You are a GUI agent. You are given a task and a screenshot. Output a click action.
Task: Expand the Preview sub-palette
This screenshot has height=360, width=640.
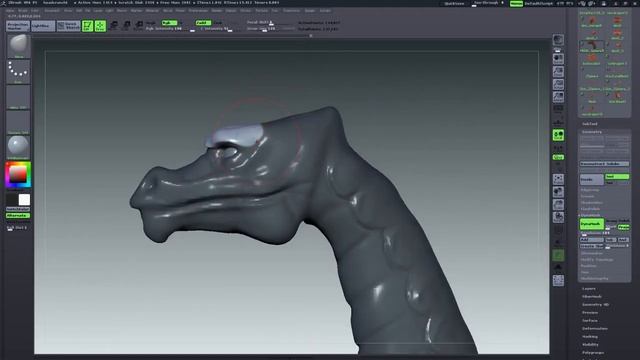pyautogui.click(x=590, y=313)
